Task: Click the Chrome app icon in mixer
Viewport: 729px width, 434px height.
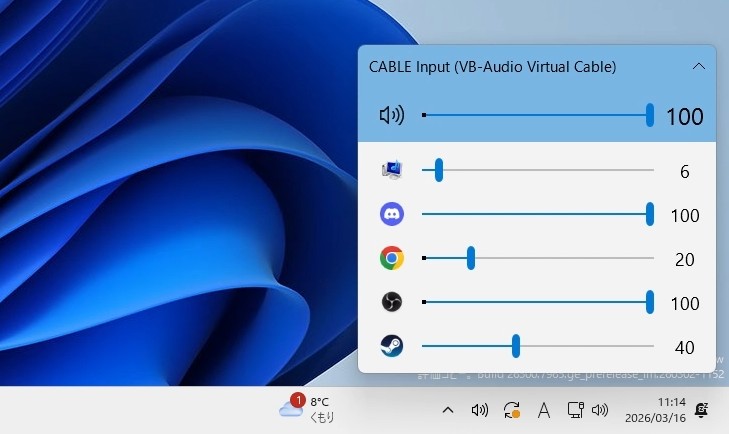Action: tap(391, 259)
